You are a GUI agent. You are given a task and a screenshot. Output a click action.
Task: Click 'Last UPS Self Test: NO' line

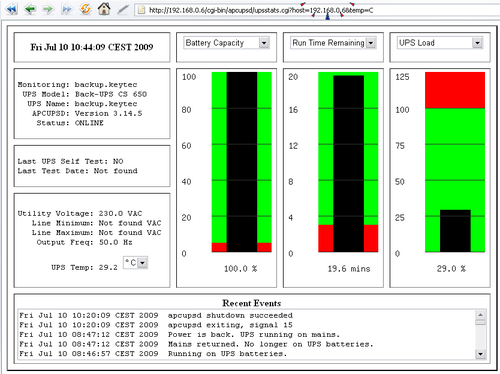coord(70,162)
